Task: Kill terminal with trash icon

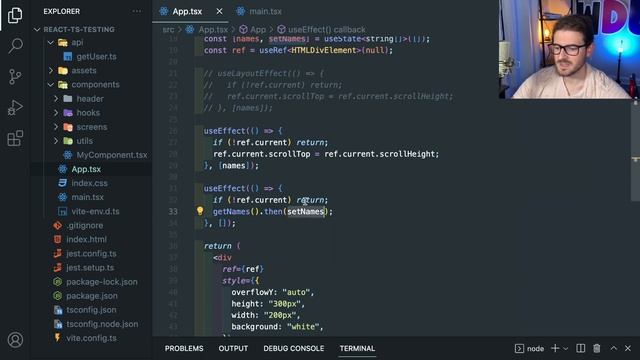Action: 597,348
